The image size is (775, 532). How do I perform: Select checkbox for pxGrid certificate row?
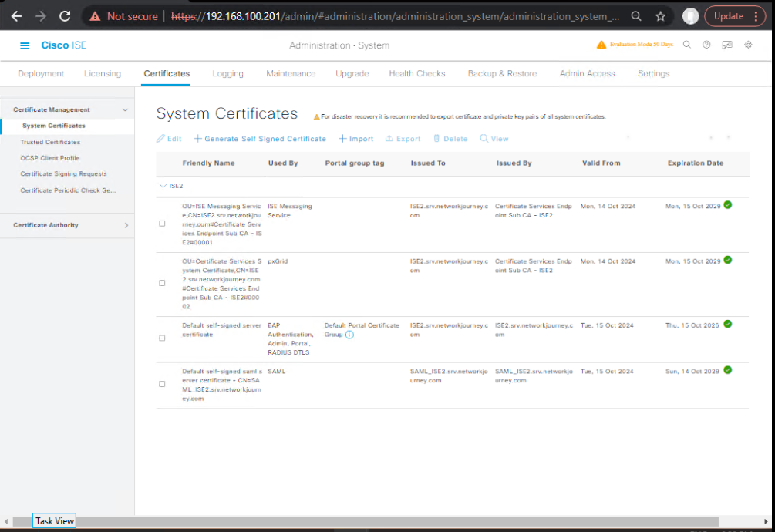[x=162, y=283]
